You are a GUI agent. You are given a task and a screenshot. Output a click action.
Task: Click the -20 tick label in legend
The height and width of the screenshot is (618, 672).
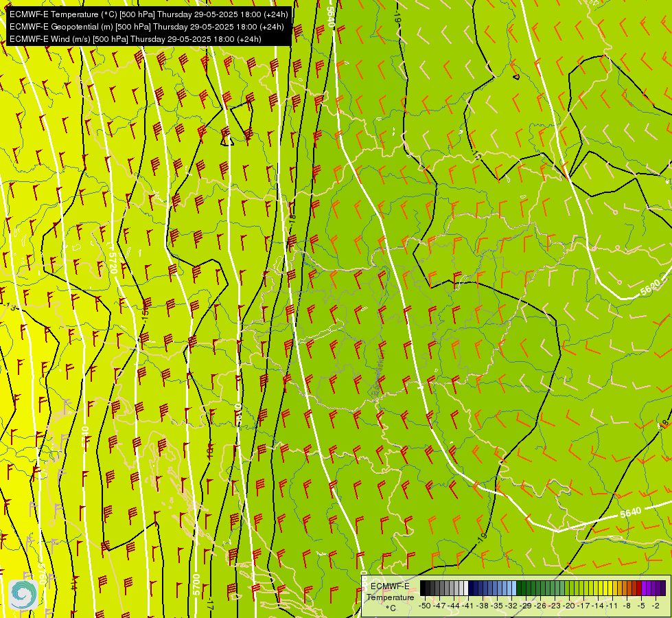click(569, 606)
